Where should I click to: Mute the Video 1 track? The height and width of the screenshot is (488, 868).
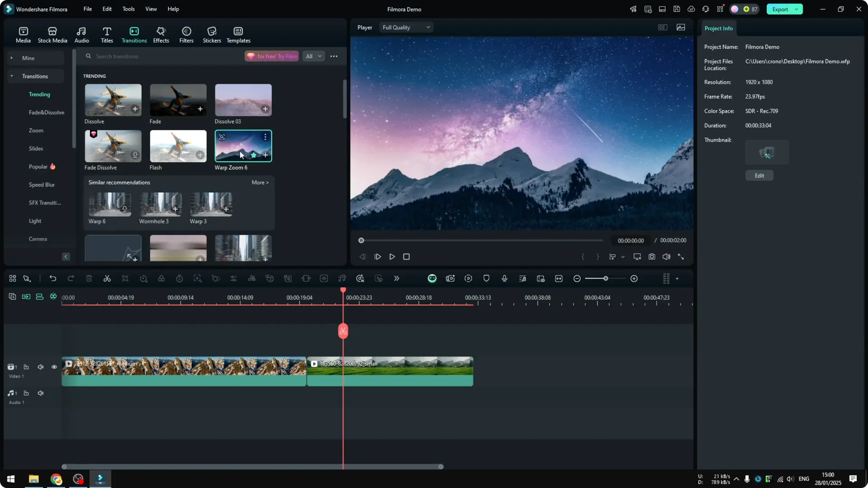[x=41, y=367]
